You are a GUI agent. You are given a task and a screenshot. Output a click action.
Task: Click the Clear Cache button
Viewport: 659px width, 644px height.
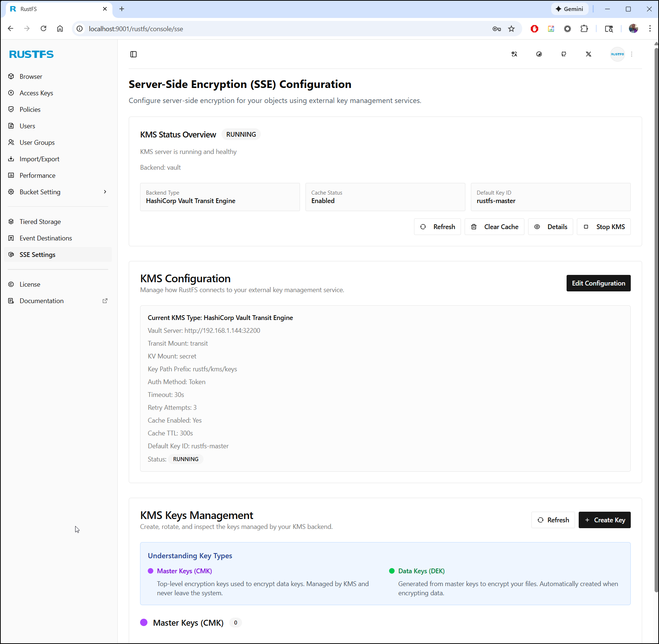[x=494, y=227]
